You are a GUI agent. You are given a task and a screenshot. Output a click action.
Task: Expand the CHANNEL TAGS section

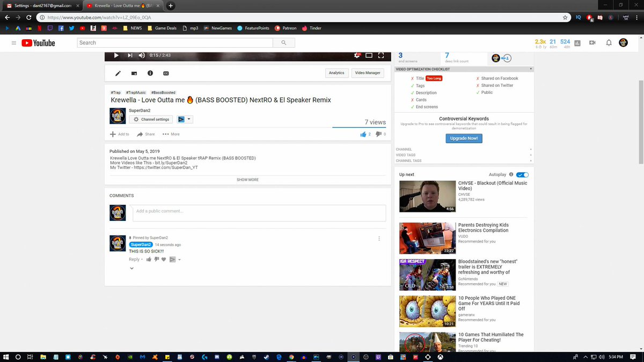pyautogui.click(x=464, y=161)
